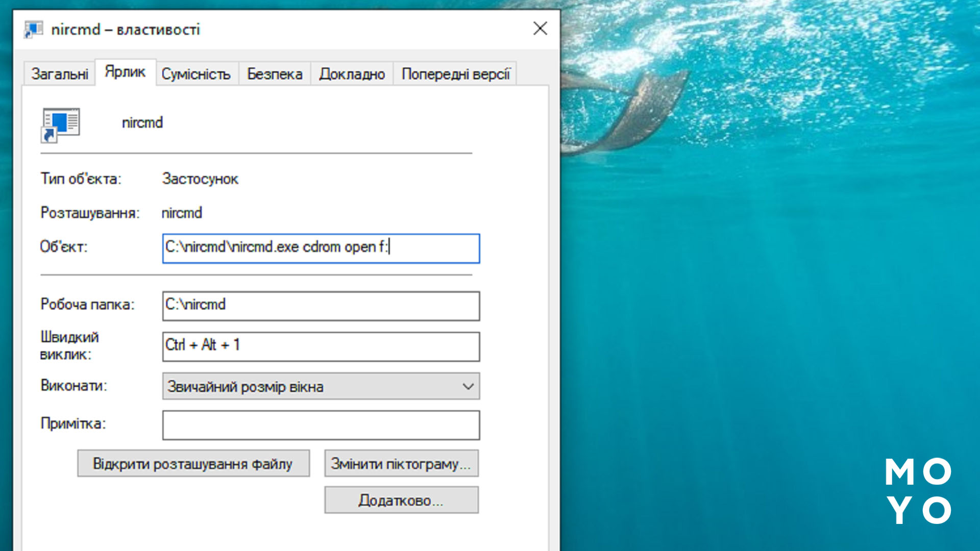Click the 'nircmd – властивості' window title
This screenshot has height=551, width=980.
tap(126, 30)
